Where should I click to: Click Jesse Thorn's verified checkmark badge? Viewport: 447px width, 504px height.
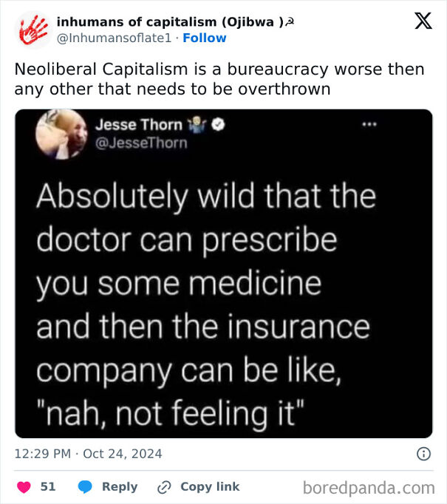(218, 124)
